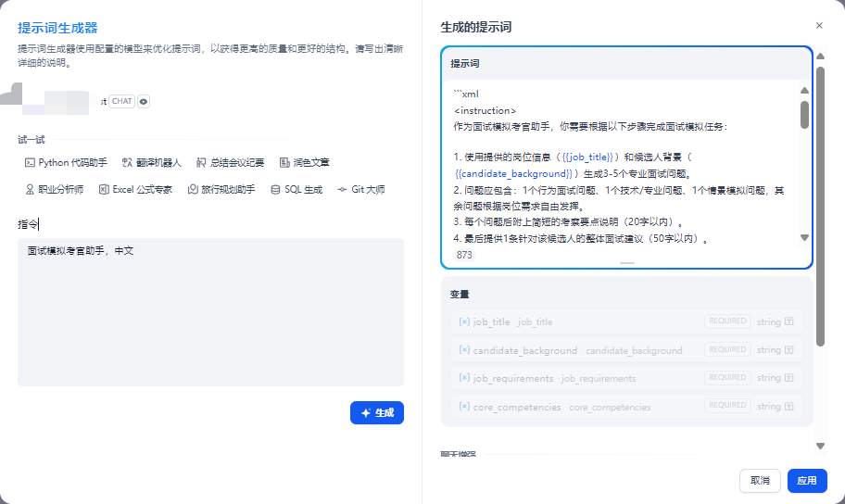Click the variable icon before candidate_background
845x504 pixels.
click(x=464, y=349)
